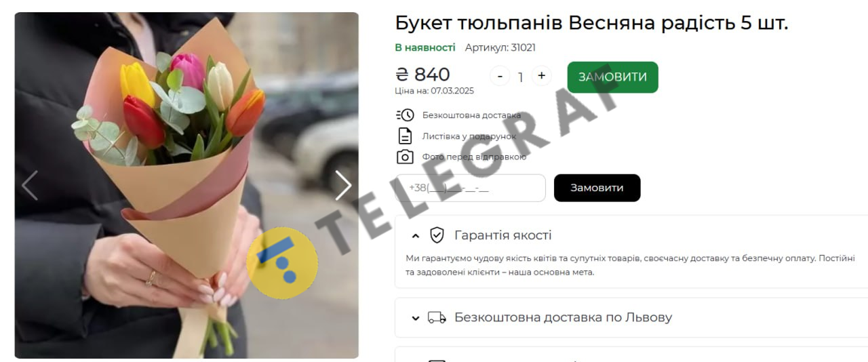This screenshot has width=868, height=362.
Task: Click the quantity value field showing 1
Action: click(x=520, y=77)
